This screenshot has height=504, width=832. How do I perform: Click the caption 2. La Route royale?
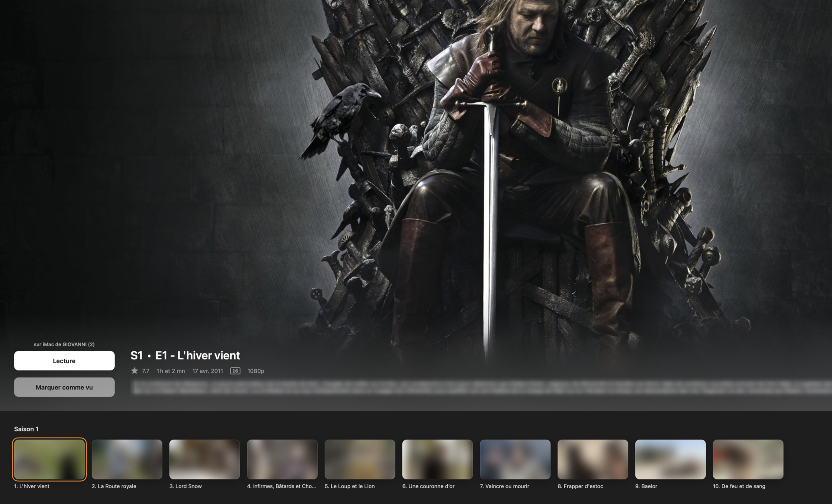tap(114, 486)
